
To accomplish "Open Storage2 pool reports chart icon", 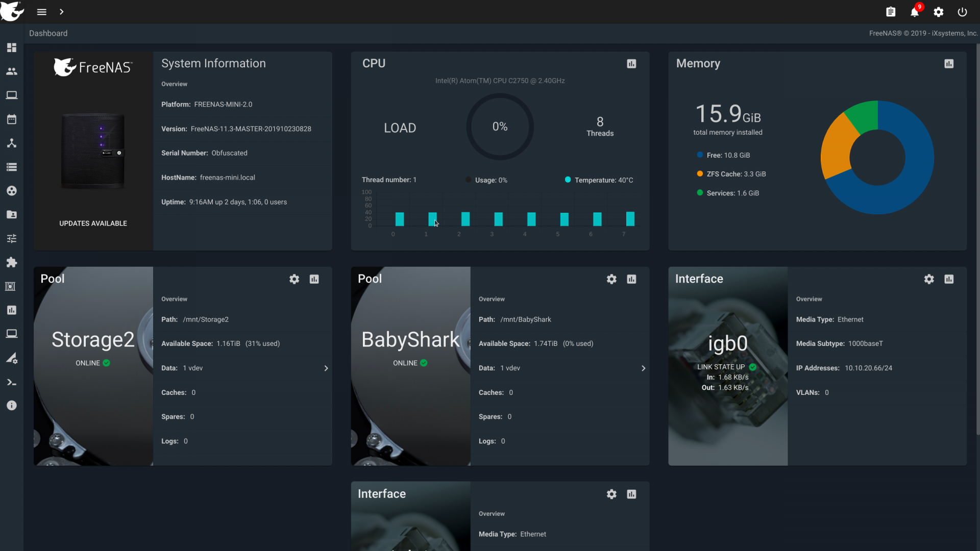I will pos(314,279).
